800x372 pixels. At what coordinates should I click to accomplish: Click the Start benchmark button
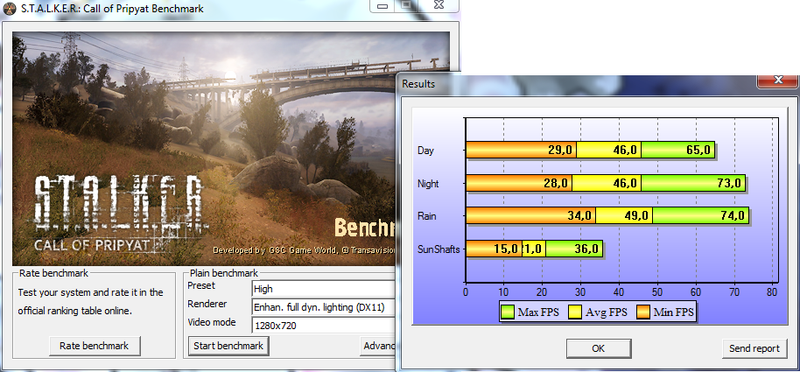(228, 345)
